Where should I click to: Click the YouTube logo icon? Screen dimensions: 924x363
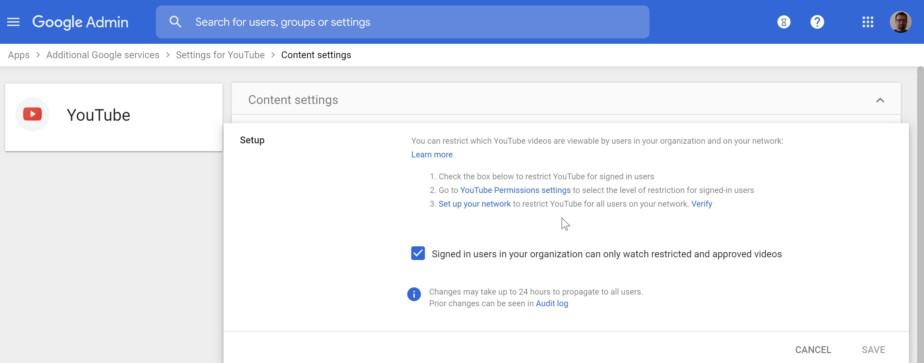point(32,114)
